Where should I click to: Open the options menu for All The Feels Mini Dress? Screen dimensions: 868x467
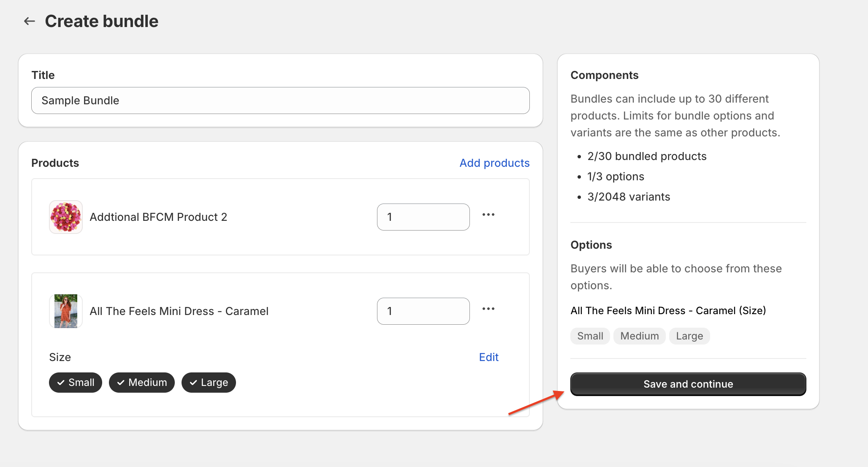488,309
